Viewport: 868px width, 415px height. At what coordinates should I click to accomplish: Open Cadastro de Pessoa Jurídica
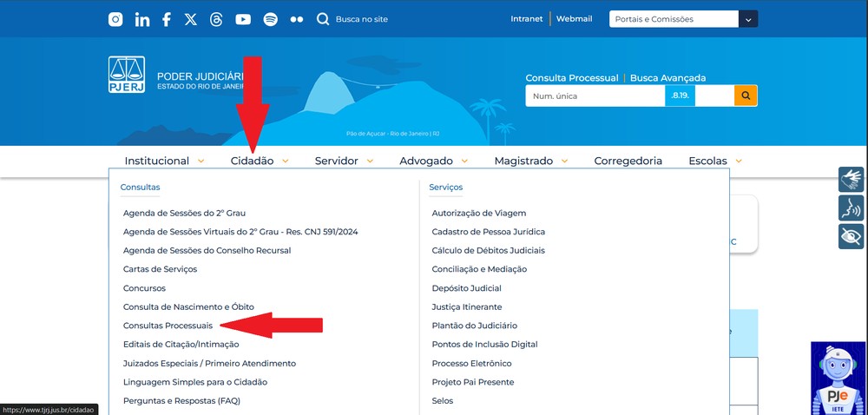click(x=489, y=232)
